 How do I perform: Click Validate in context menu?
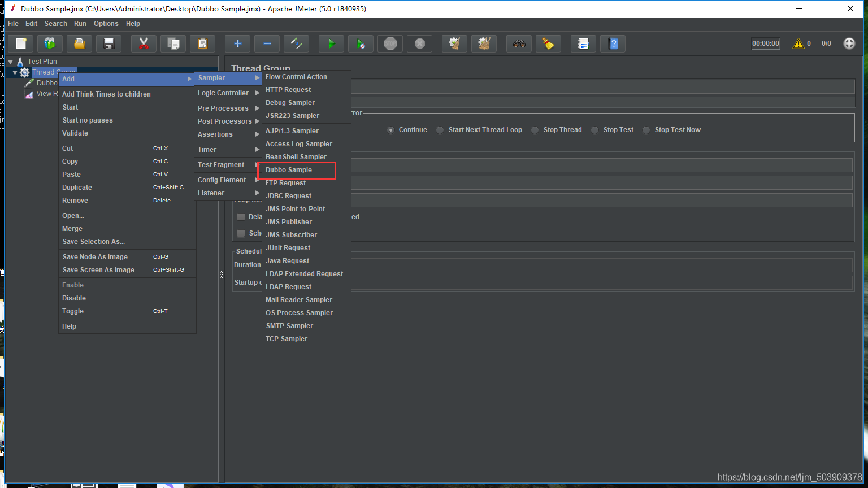click(x=127, y=133)
